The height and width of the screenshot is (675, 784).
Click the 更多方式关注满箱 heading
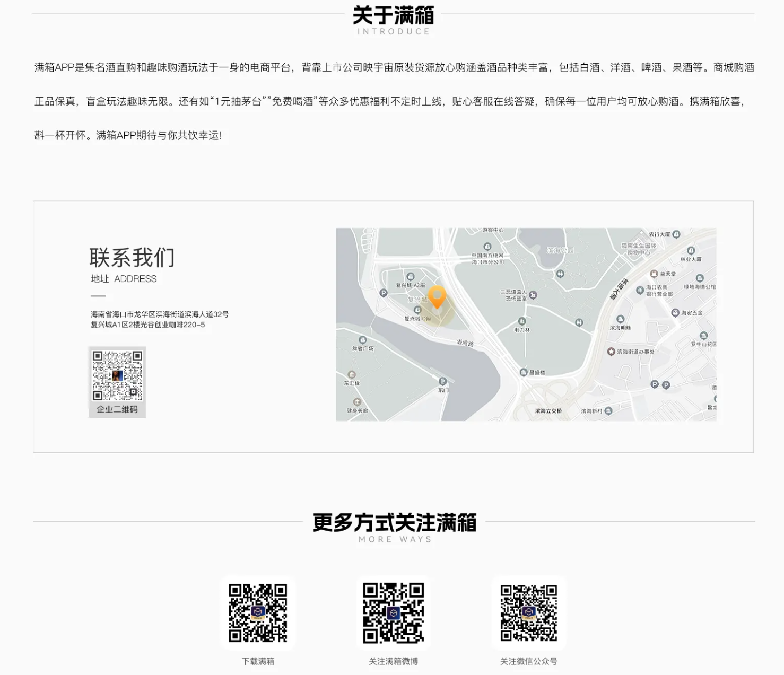click(x=395, y=523)
